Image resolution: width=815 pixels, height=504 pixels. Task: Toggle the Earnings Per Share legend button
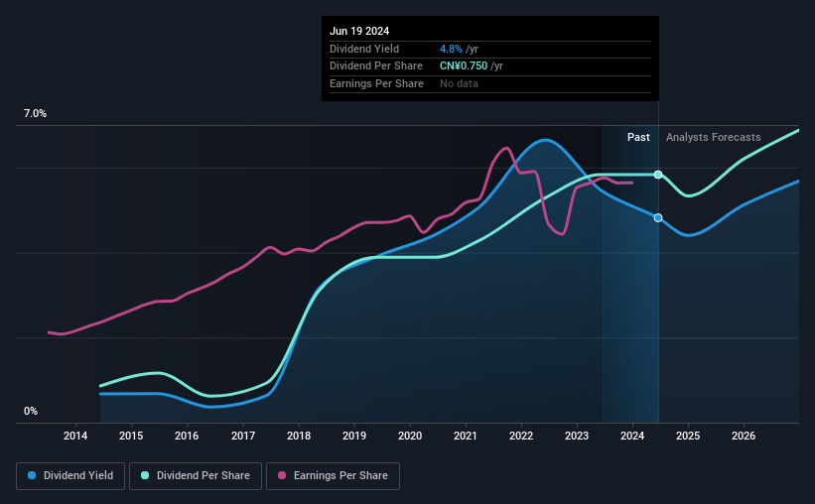[x=333, y=476]
